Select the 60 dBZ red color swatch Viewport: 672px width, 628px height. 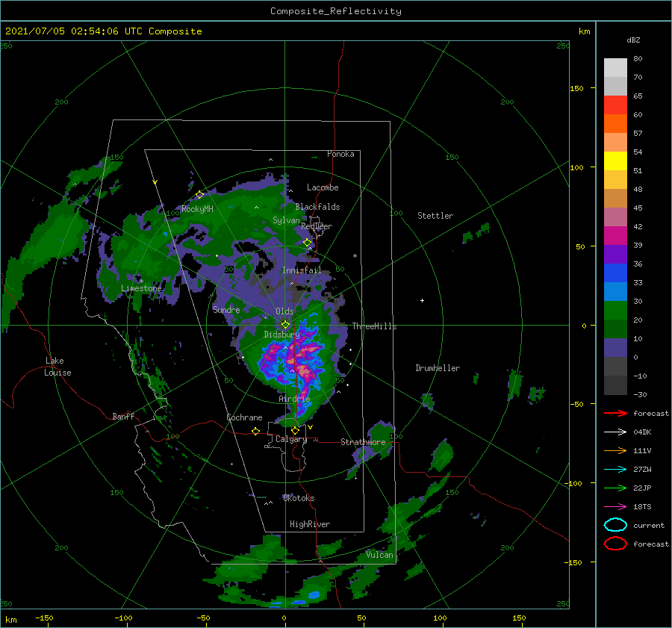click(615, 105)
